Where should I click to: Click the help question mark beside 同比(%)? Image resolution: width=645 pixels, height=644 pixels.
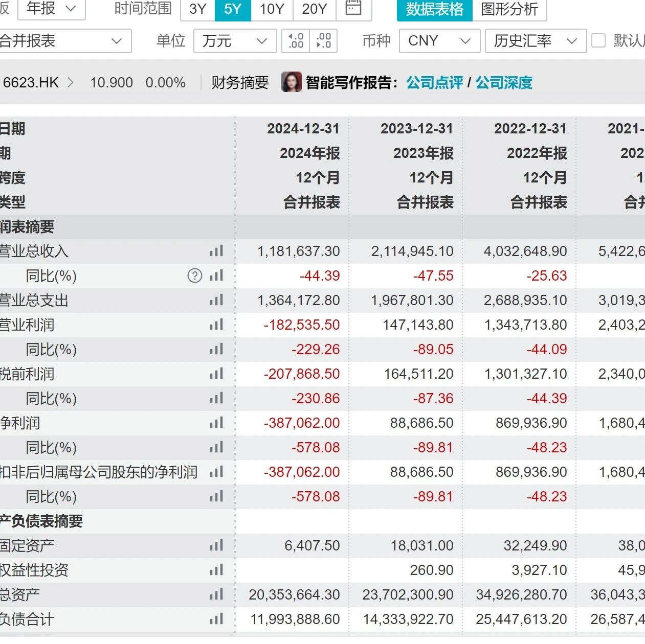point(195,275)
